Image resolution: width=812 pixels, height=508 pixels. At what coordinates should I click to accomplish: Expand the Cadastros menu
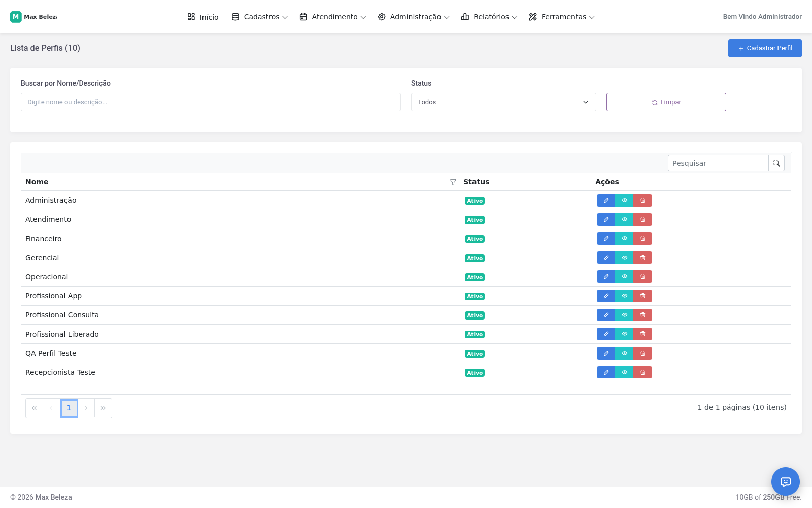[259, 17]
